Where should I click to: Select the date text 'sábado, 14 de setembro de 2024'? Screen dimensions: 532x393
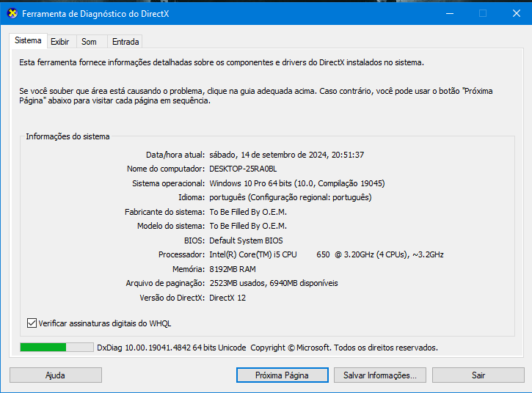coord(268,155)
